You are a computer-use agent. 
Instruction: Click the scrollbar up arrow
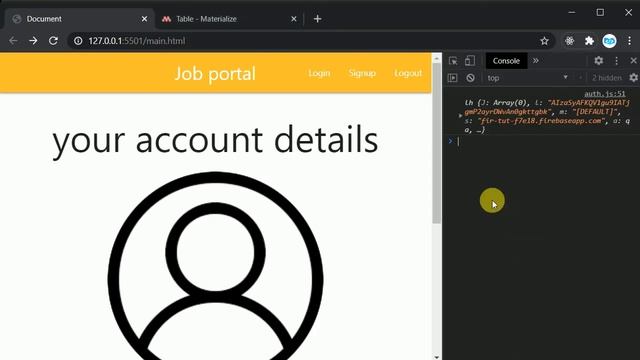coord(437,58)
